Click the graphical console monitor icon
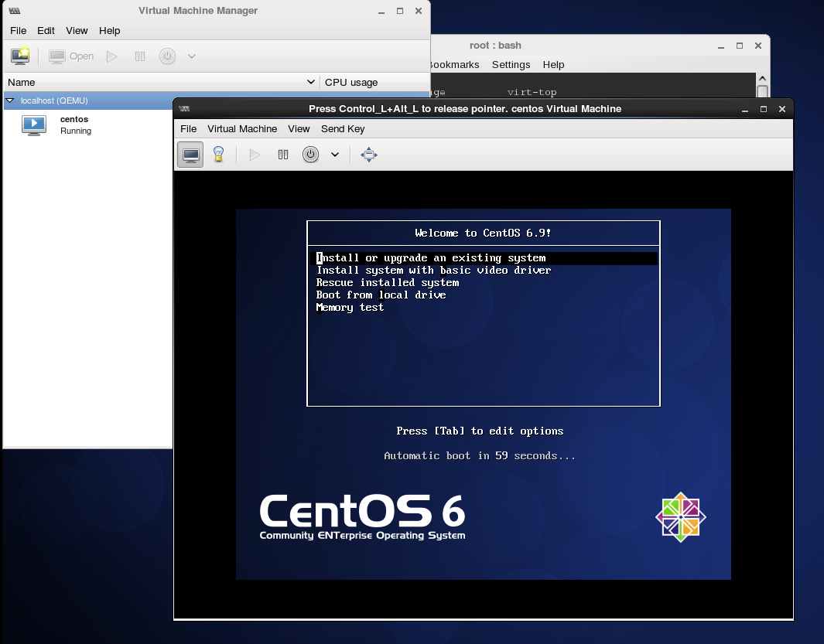The image size is (824, 644). [190, 155]
